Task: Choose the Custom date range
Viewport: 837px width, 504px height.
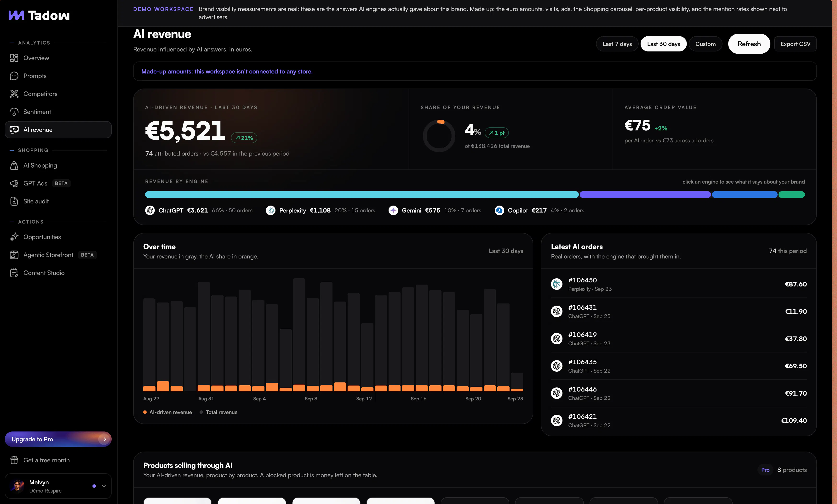Action: (x=705, y=44)
